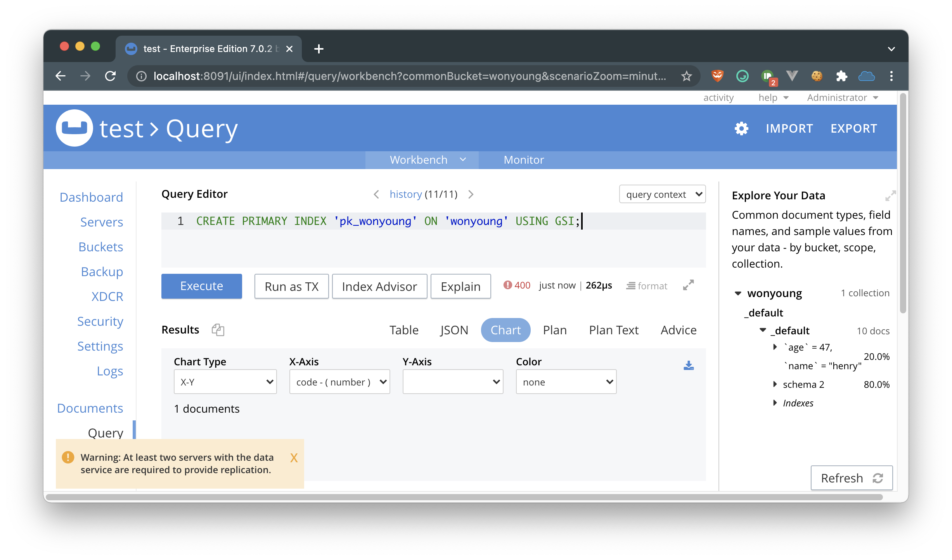The image size is (952, 560).
Task: Expand the Indexes tree node
Action: point(775,403)
